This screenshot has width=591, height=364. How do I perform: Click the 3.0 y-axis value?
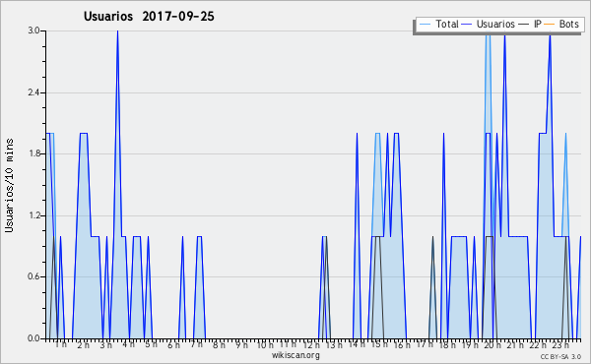[33, 30]
